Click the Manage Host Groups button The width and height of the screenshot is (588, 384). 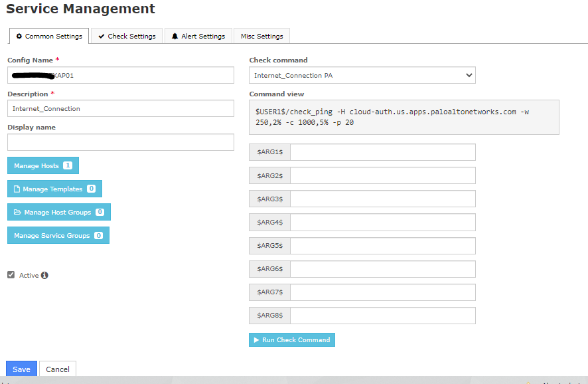click(x=58, y=212)
